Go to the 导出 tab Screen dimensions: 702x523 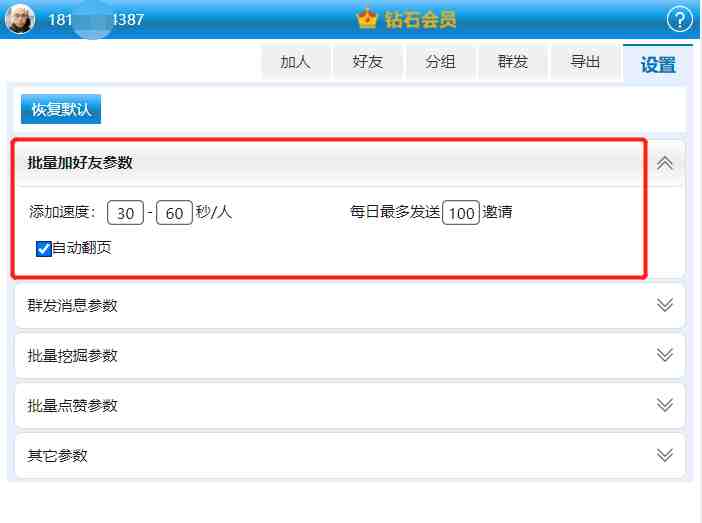point(585,62)
